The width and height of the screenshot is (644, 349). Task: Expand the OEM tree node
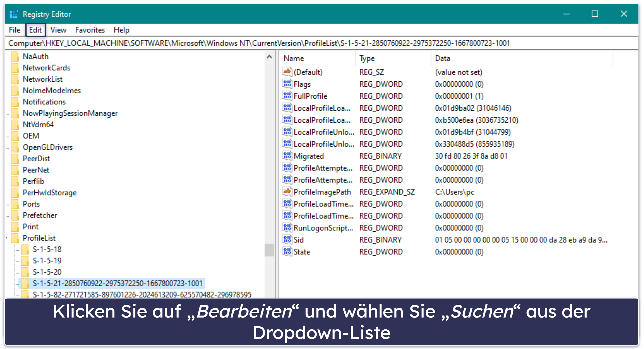7,136
